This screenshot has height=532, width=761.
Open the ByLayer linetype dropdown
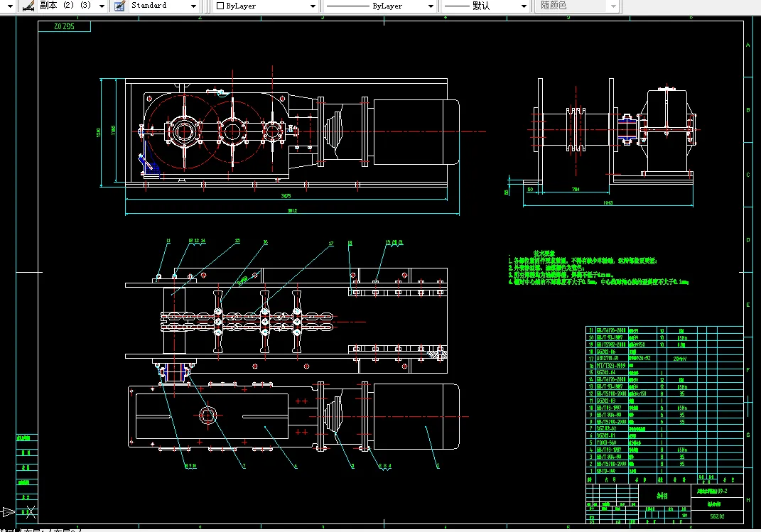click(x=431, y=6)
